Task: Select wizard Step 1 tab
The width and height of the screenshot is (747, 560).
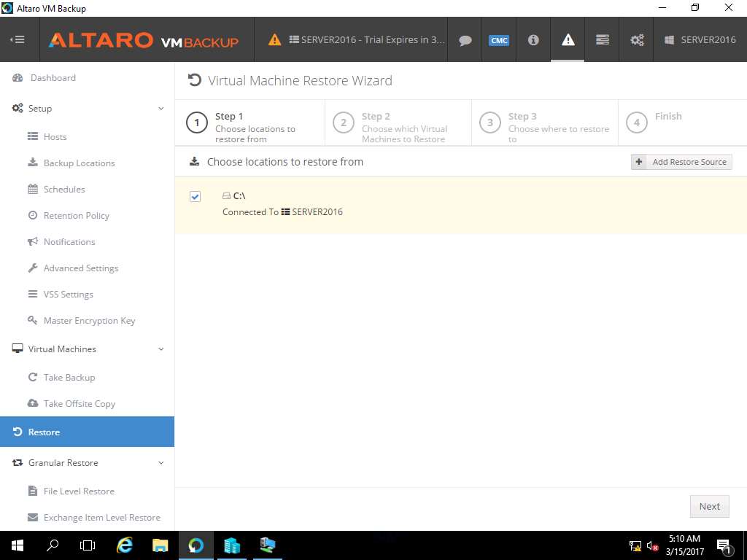Action: (x=249, y=122)
